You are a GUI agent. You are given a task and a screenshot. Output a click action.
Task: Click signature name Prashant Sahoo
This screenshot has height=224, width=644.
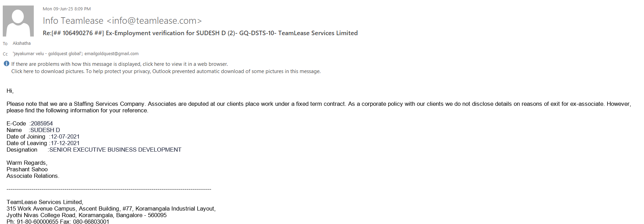(x=27, y=169)
